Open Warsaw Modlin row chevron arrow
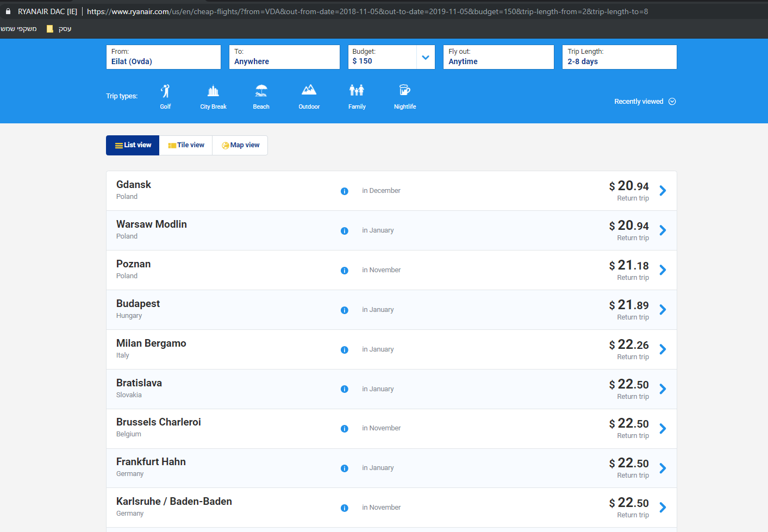Image resolution: width=768 pixels, height=532 pixels. click(663, 230)
